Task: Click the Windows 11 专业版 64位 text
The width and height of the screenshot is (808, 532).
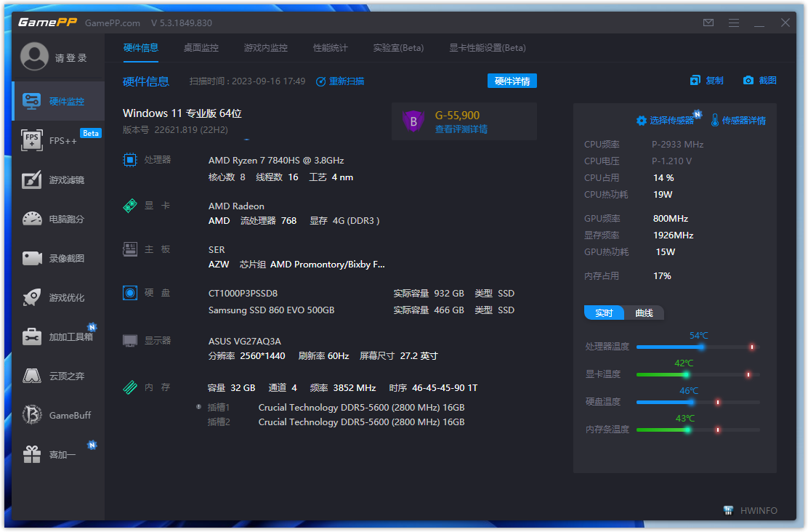Action: (x=182, y=113)
